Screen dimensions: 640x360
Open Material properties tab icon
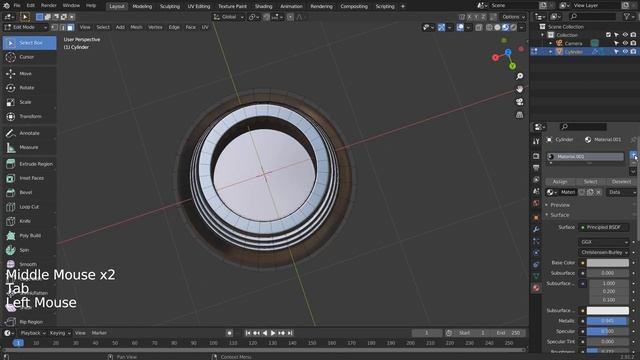[536, 288]
